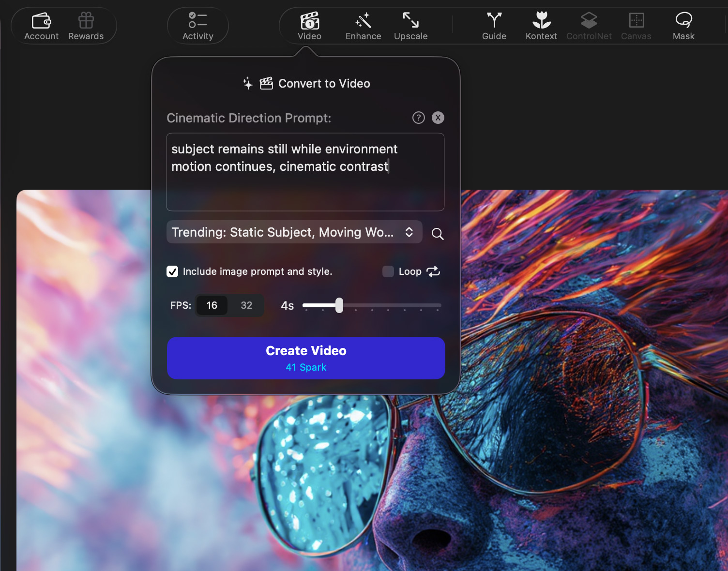728x571 pixels.
Task: Uncheck Include image prompt and style
Action: 172,271
